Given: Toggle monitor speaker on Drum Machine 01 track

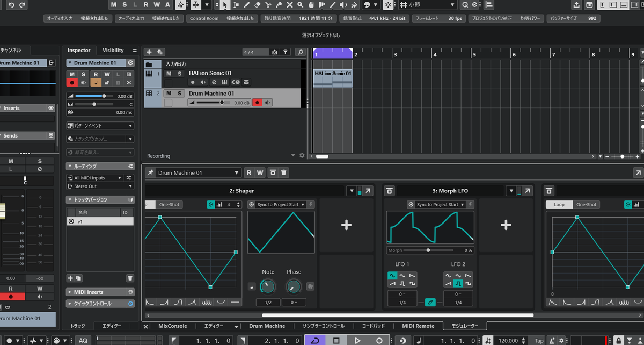Looking at the screenshot, I should coord(267,102).
